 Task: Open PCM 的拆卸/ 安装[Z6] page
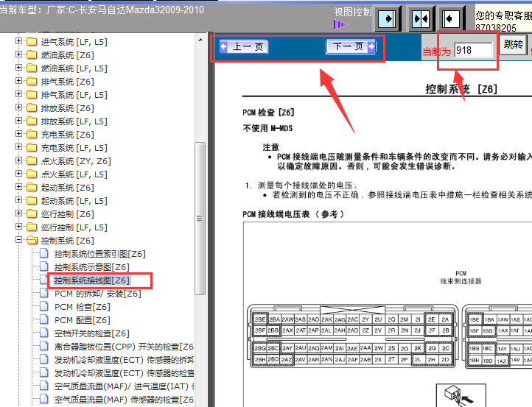98,294
